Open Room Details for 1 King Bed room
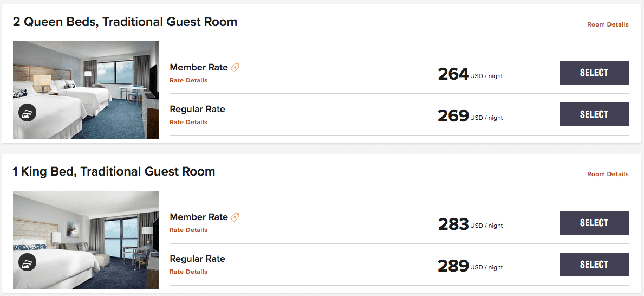Viewport: 644px width, 296px height. coord(608,175)
